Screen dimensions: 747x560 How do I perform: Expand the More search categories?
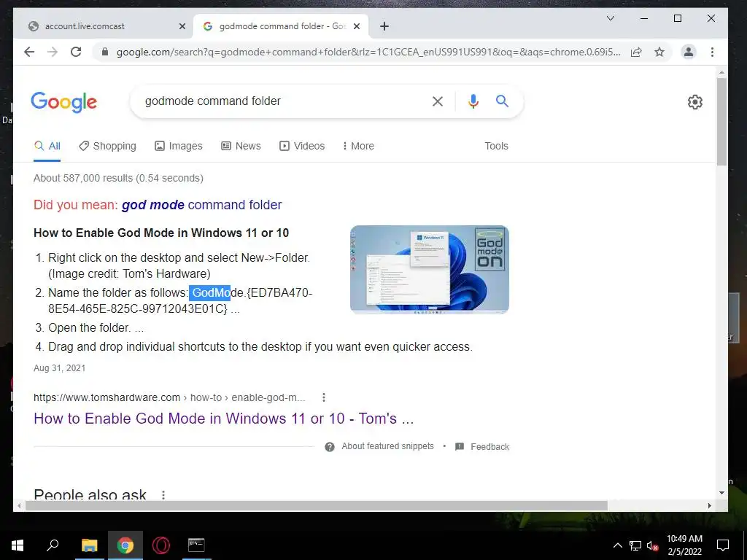point(358,146)
